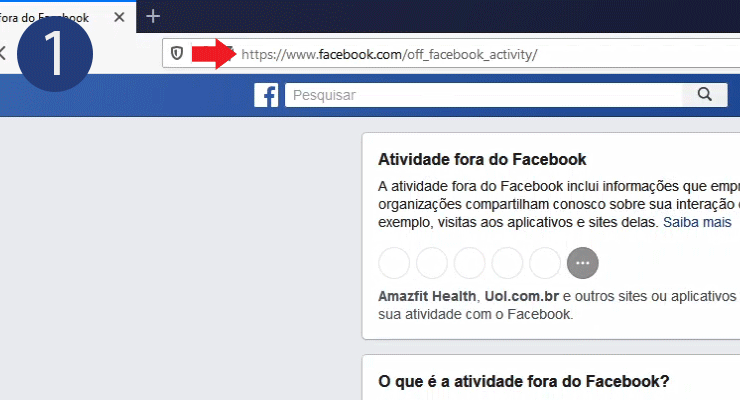Image resolution: width=740 pixels, height=400 pixels.
Task: Open the 'Atividade fora do Facebook' card heading
Action: click(x=482, y=159)
